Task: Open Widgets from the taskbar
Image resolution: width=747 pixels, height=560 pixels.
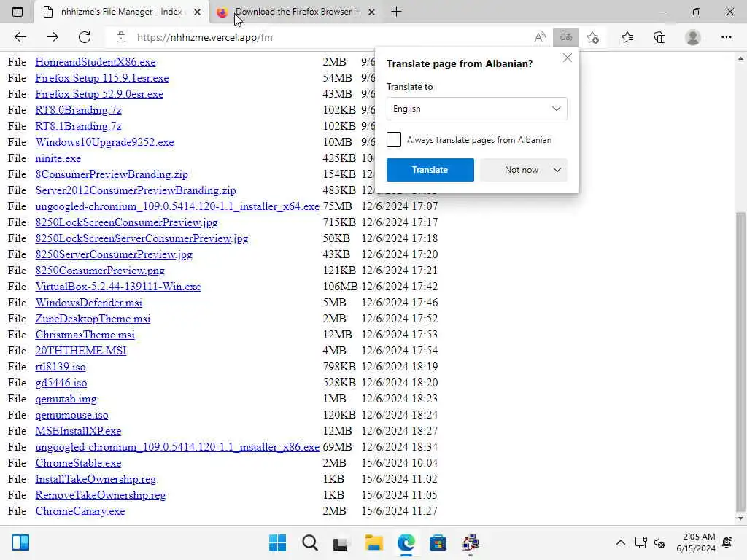Action: (20, 542)
